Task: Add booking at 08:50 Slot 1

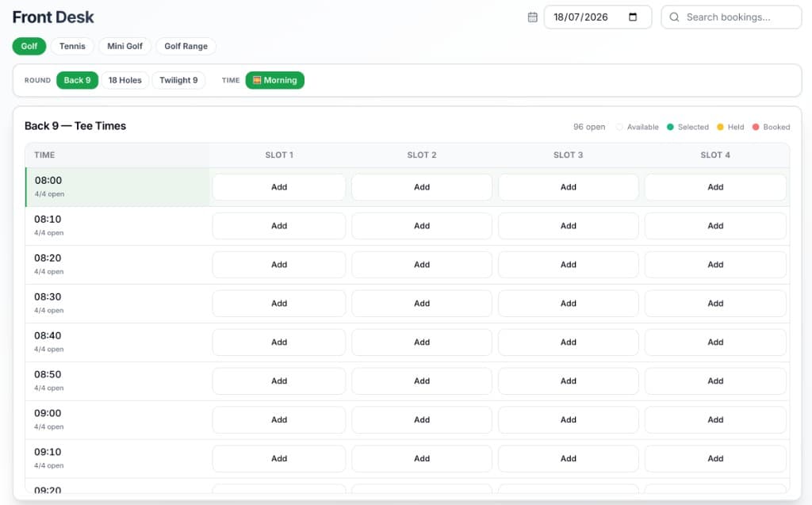Action: tap(279, 381)
